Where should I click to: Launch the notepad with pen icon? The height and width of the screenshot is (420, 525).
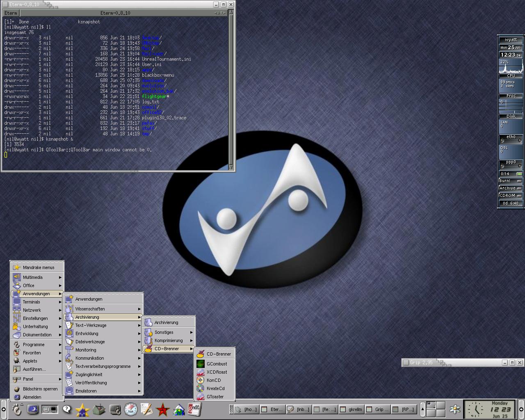point(146,409)
